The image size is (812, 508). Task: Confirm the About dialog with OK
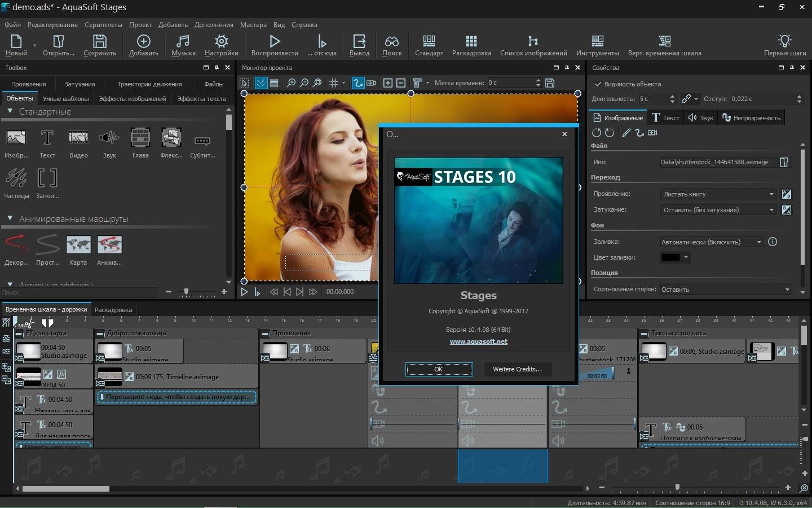coord(439,369)
